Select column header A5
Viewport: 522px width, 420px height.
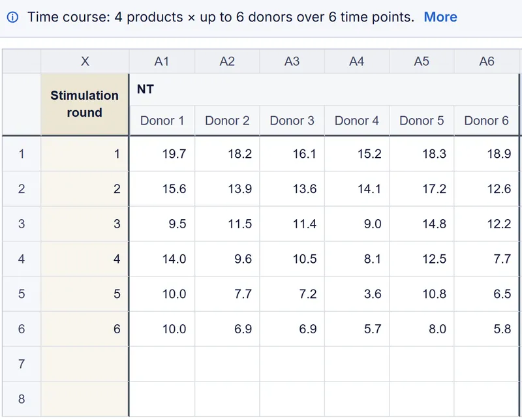click(x=422, y=61)
